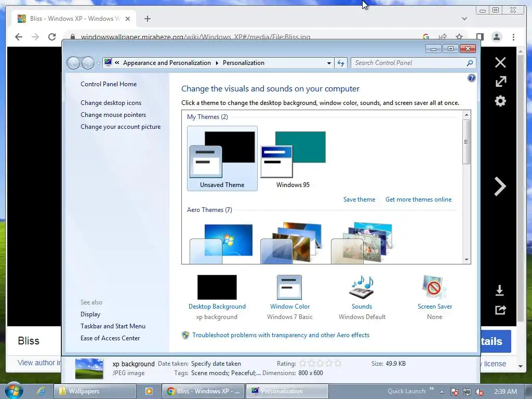532x399 pixels.
Task: Click the share icon in the media viewer
Action: (500, 310)
